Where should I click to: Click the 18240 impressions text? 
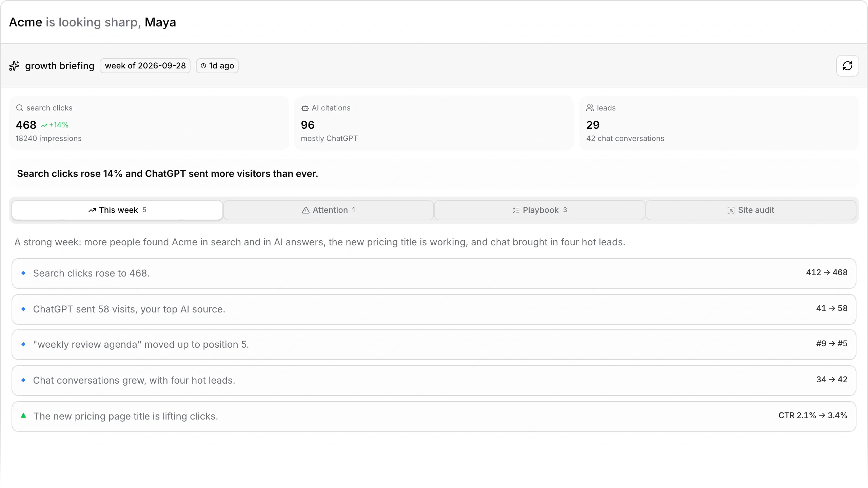coord(48,139)
